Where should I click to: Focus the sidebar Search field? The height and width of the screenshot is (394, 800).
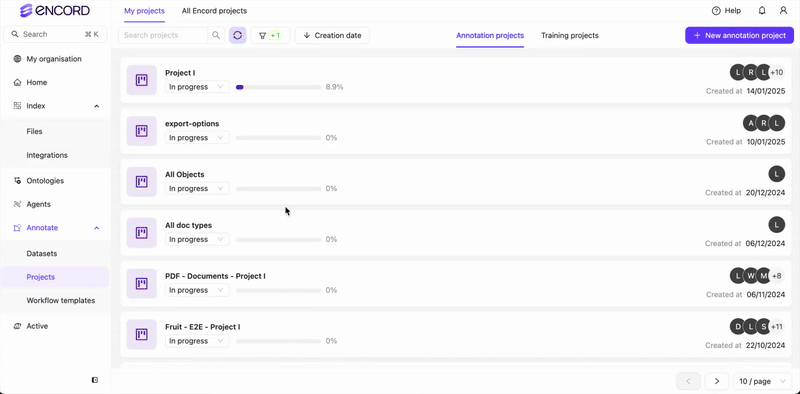(x=55, y=34)
